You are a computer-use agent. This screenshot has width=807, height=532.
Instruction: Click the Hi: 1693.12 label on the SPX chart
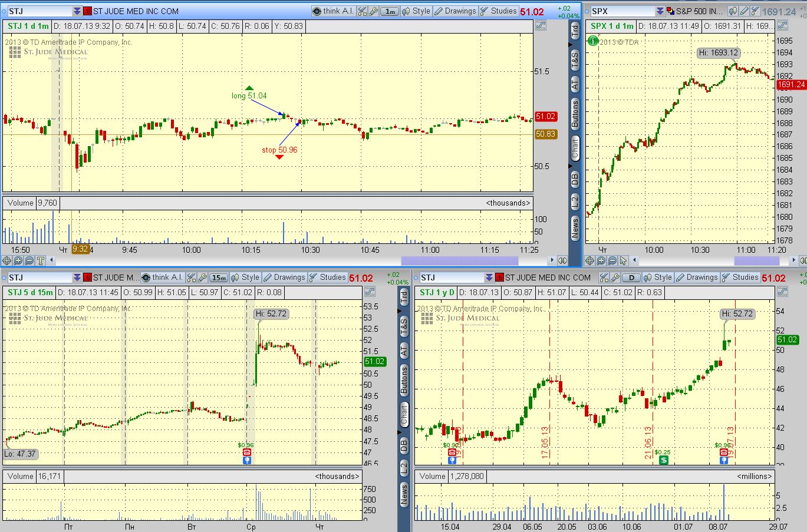pyautogui.click(x=718, y=52)
